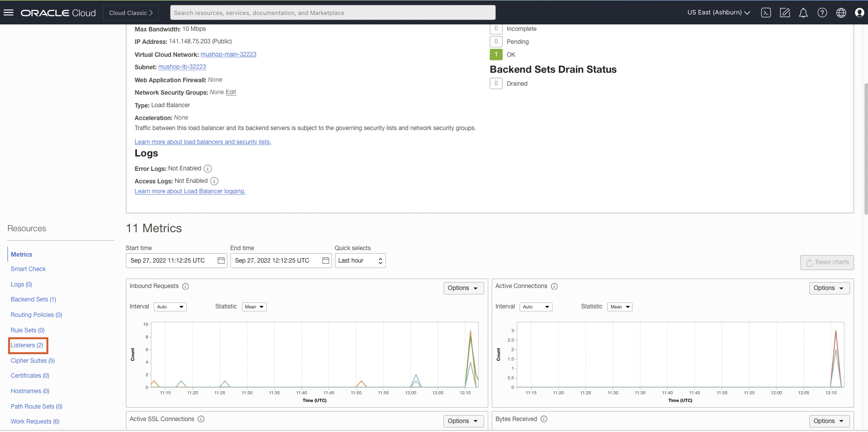Select Backend Sets (1) in Resources
The image size is (868, 432).
pyautogui.click(x=33, y=299)
